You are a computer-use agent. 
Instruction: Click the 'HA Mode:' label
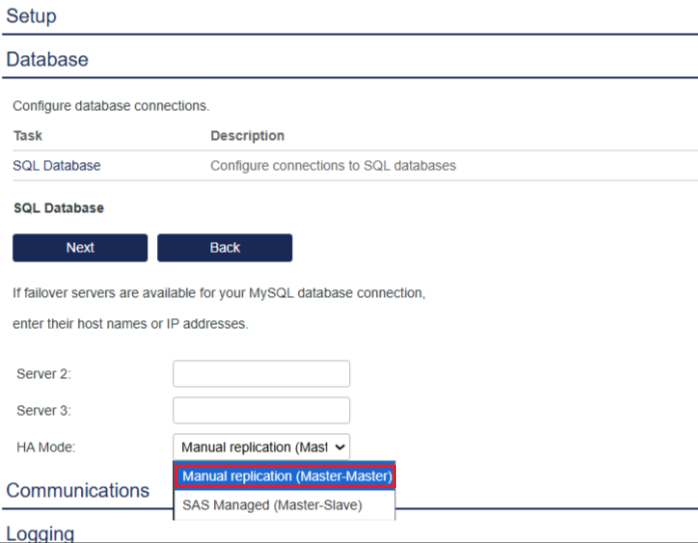pos(45,447)
